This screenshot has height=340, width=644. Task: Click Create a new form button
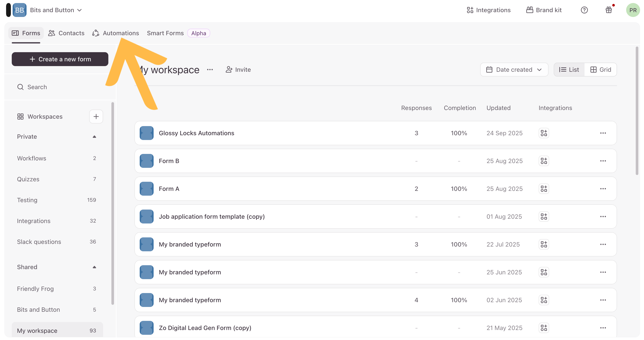[x=60, y=59]
